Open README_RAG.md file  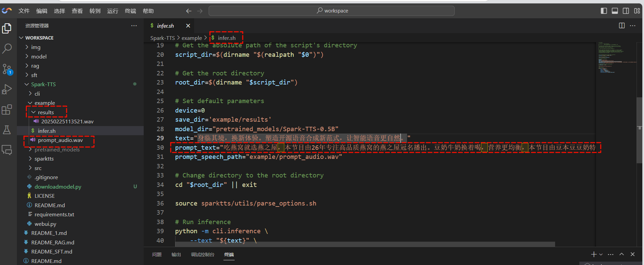(80, 242)
